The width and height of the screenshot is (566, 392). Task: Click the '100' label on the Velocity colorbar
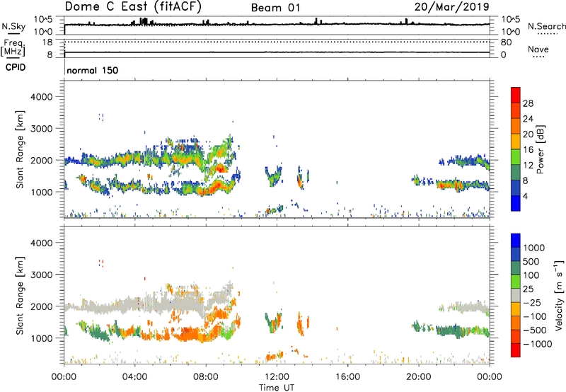[531, 275]
